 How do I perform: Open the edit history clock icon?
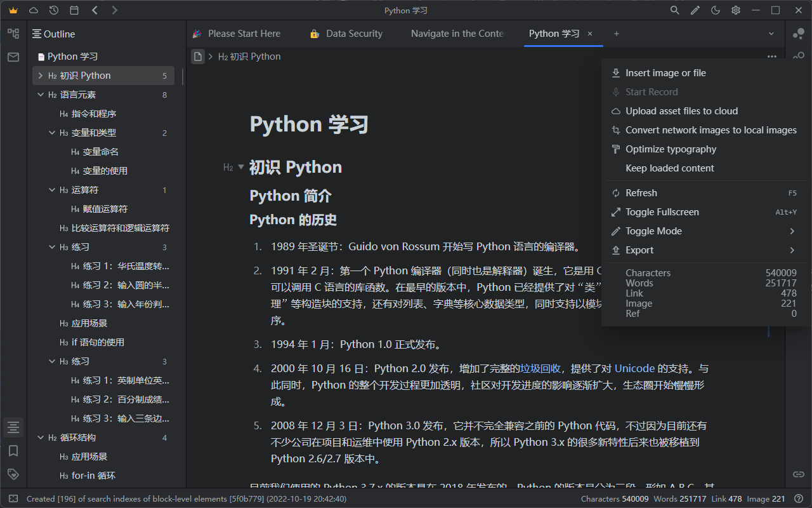tap(54, 10)
